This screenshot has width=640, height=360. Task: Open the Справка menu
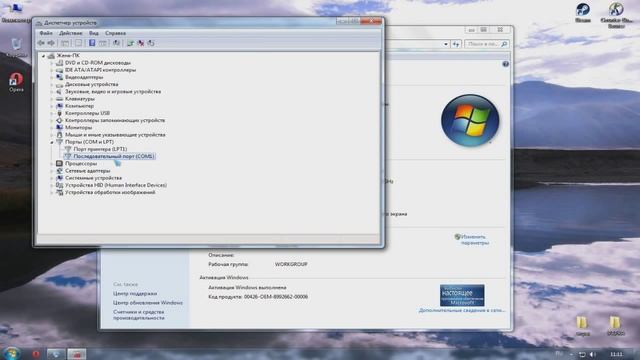(x=115, y=33)
